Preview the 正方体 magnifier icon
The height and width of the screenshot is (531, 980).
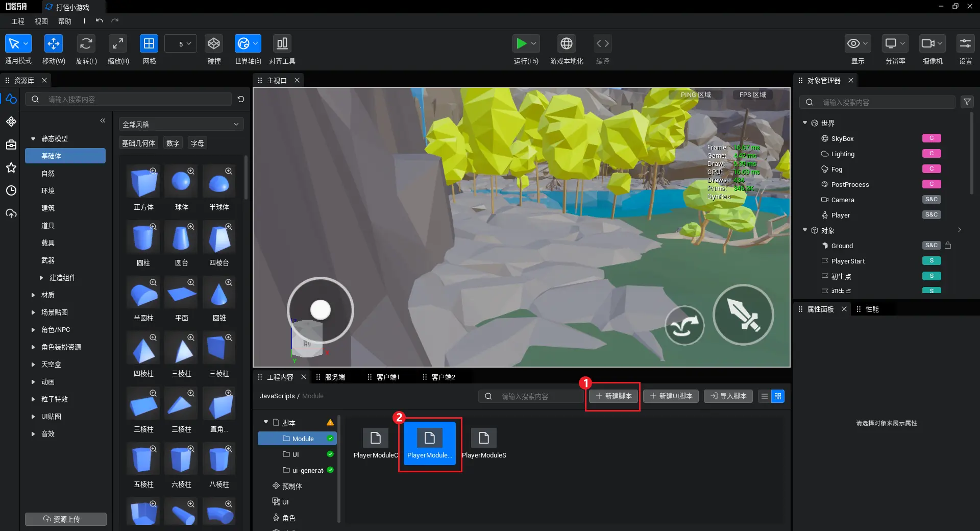pyautogui.click(x=153, y=171)
